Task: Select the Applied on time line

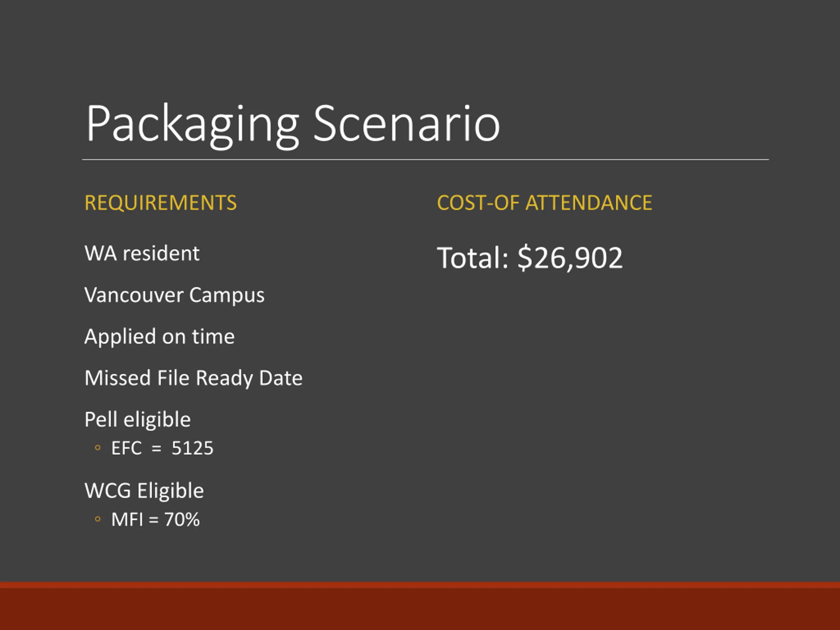Action: tap(159, 337)
